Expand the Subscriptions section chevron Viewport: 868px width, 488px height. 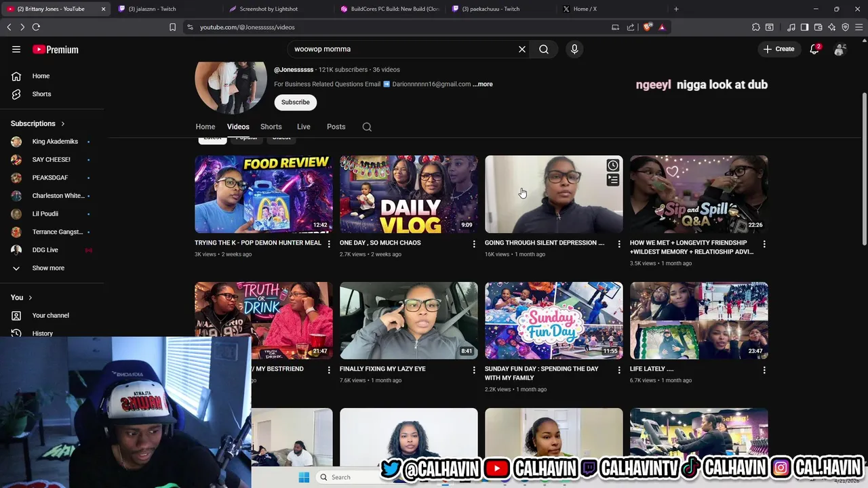click(x=63, y=124)
